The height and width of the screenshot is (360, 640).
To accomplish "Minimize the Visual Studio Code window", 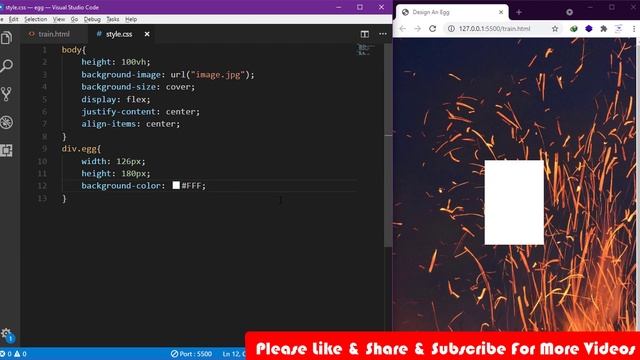I will [339, 7].
